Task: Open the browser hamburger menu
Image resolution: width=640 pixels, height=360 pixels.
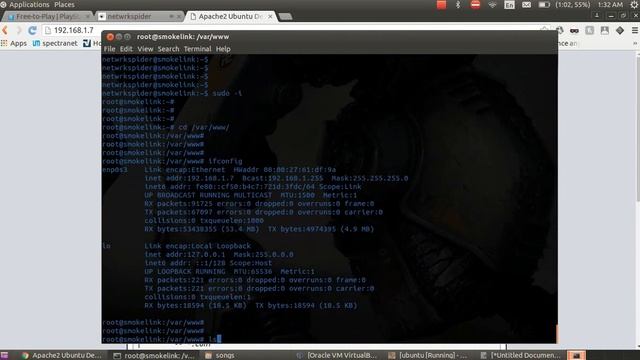Action: 635,30
